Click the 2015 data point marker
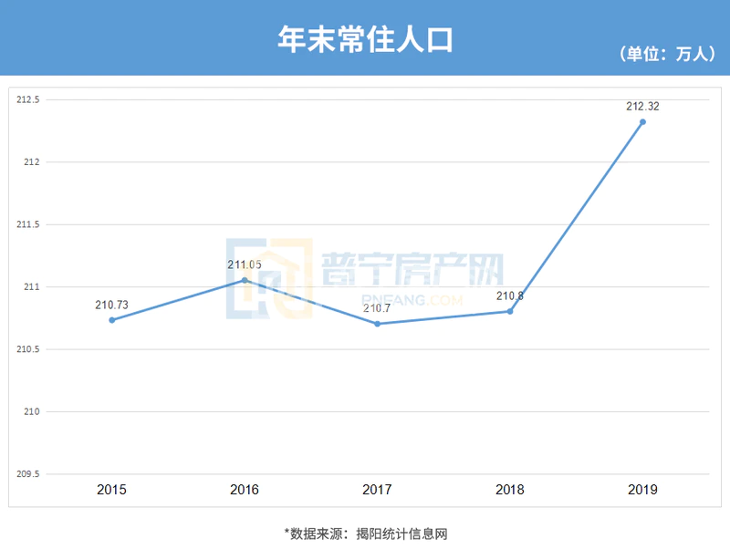The height and width of the screenshot is (560, 730). click(x=112, y=320)
